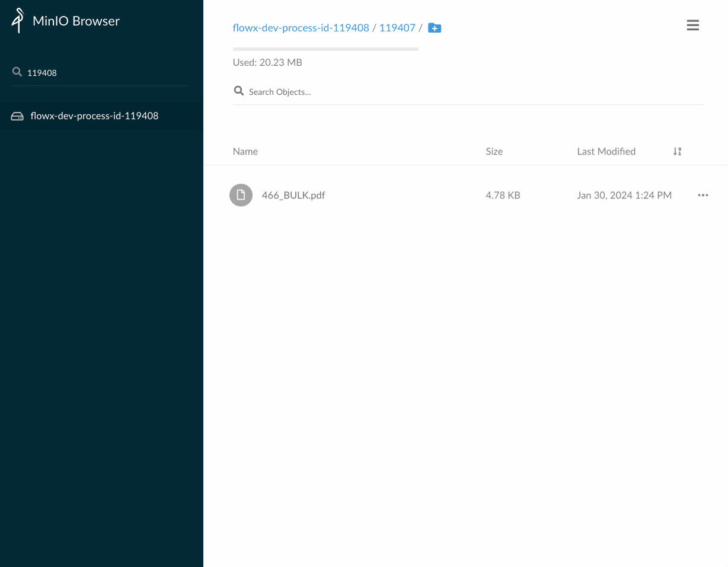Click the 4.78 KB size value

click(x=503, y=195)
